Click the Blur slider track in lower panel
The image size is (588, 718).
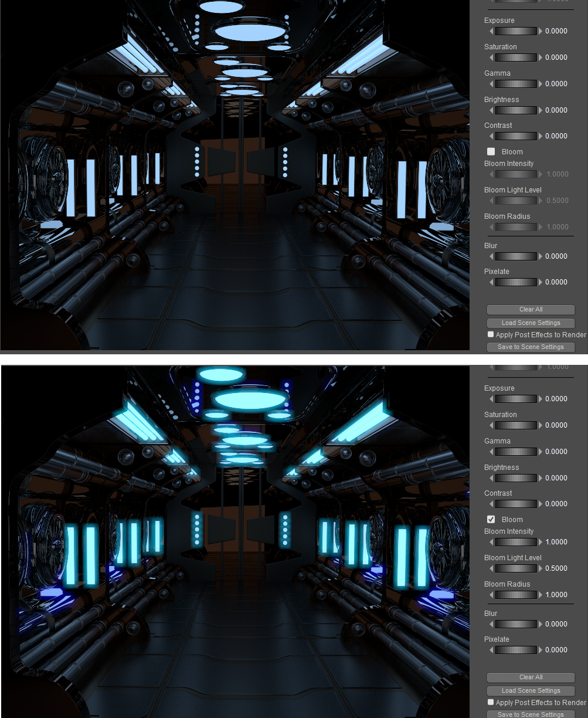516,624
